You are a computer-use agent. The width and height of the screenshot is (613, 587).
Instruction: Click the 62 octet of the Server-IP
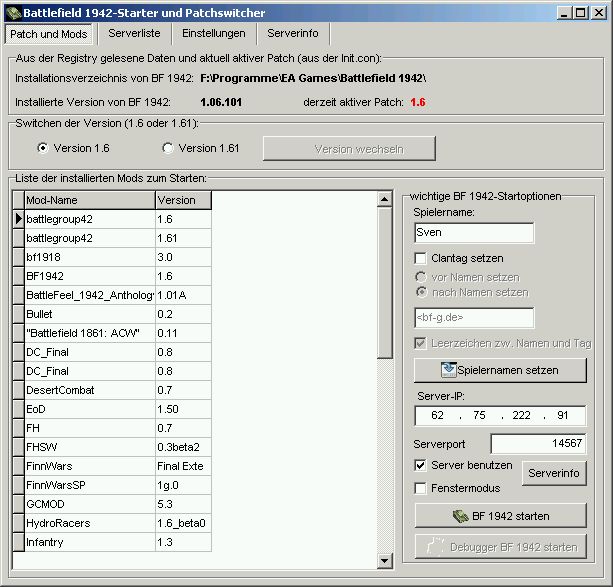[x=437, y=415]
